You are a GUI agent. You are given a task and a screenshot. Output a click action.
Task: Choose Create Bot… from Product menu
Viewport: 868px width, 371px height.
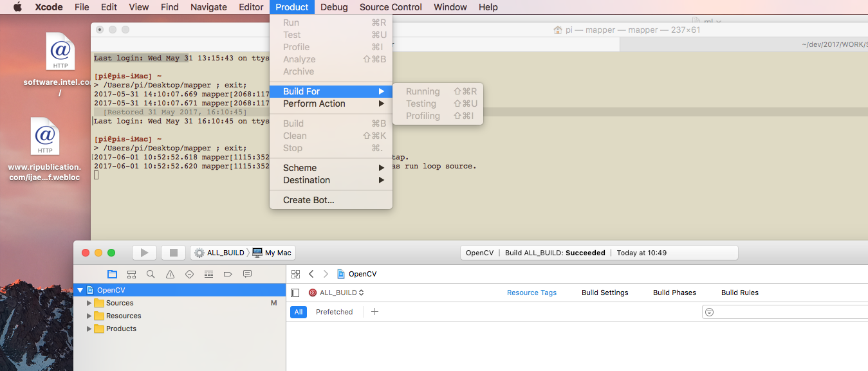pyautogui.click(x=331, y=200)
